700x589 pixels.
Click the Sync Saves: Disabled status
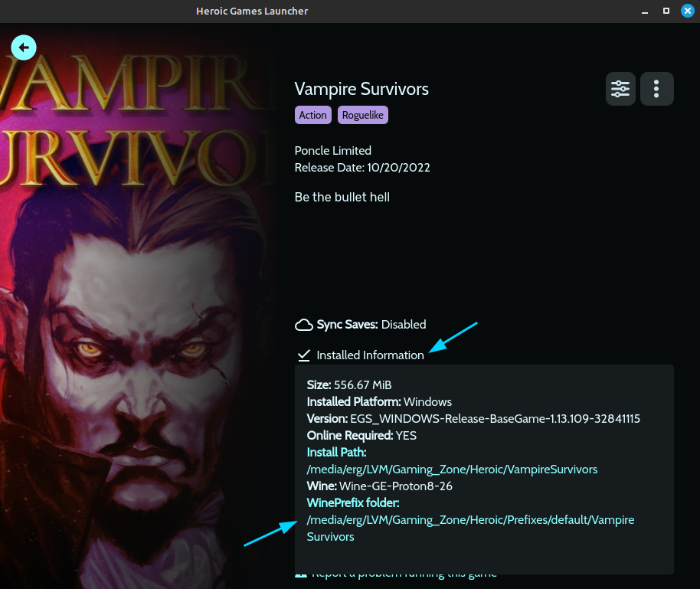371,325
